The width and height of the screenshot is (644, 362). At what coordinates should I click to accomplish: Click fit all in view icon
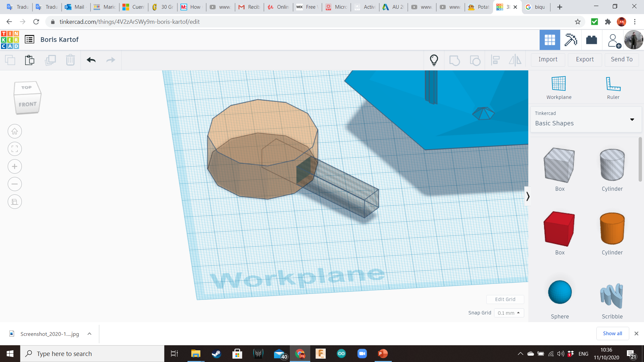coord(15,149)
